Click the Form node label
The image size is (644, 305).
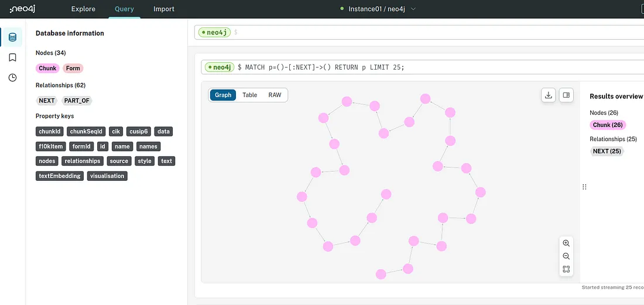(x=73, y=68)
